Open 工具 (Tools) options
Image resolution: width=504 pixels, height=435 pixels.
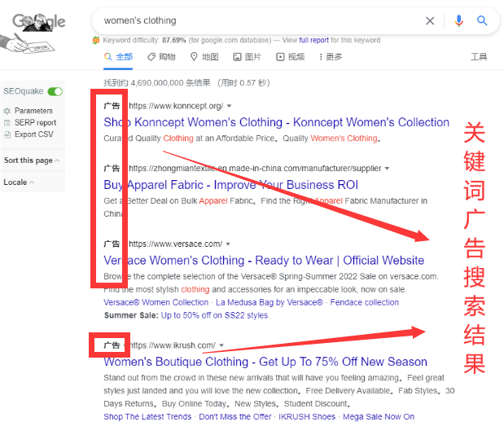[x=479, y=57]
